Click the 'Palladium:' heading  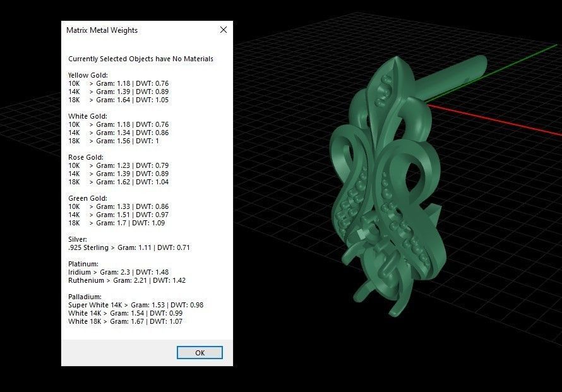point(85,297)
